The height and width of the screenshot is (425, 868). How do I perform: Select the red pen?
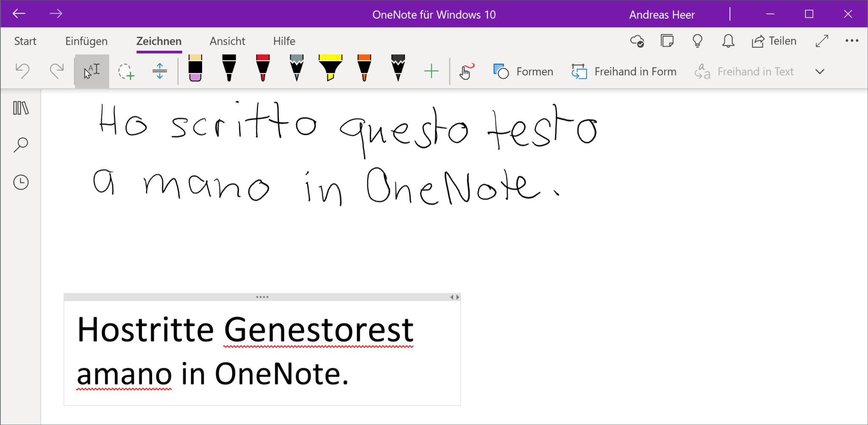[x=263, y=68]
